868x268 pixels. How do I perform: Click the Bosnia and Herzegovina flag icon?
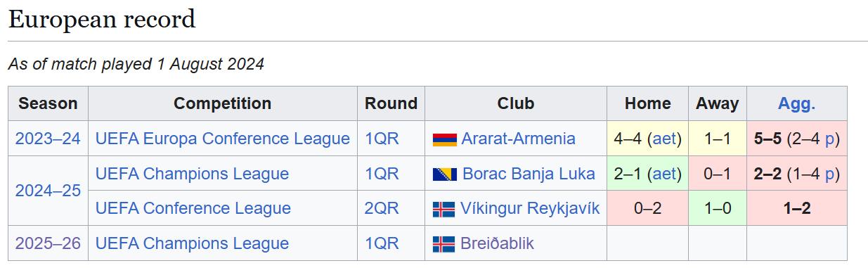pos(444,174)
